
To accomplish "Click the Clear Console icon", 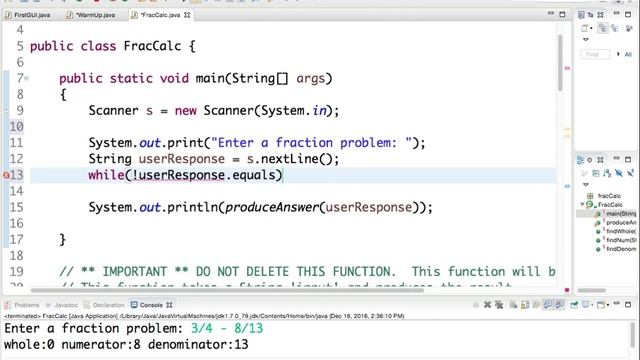I will pyautogui.click(x=513, y=305).
